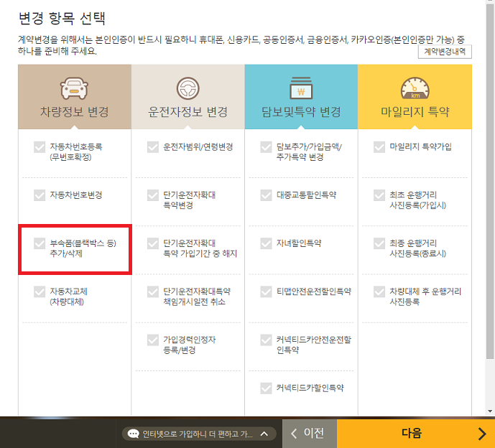The image size is (495, 448).
Task: Check 담보추가/가입금액/추가특약 변경 checkbox
Action: click(266, 147)
